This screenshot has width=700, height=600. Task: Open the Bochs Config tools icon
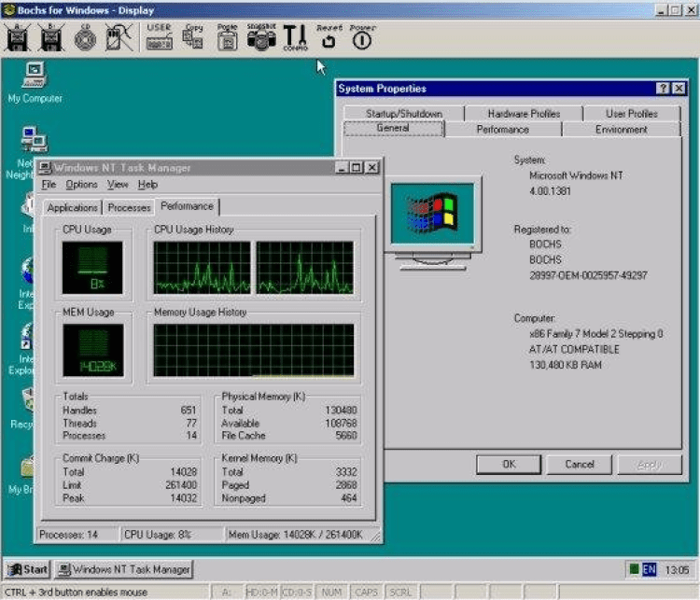295,37
